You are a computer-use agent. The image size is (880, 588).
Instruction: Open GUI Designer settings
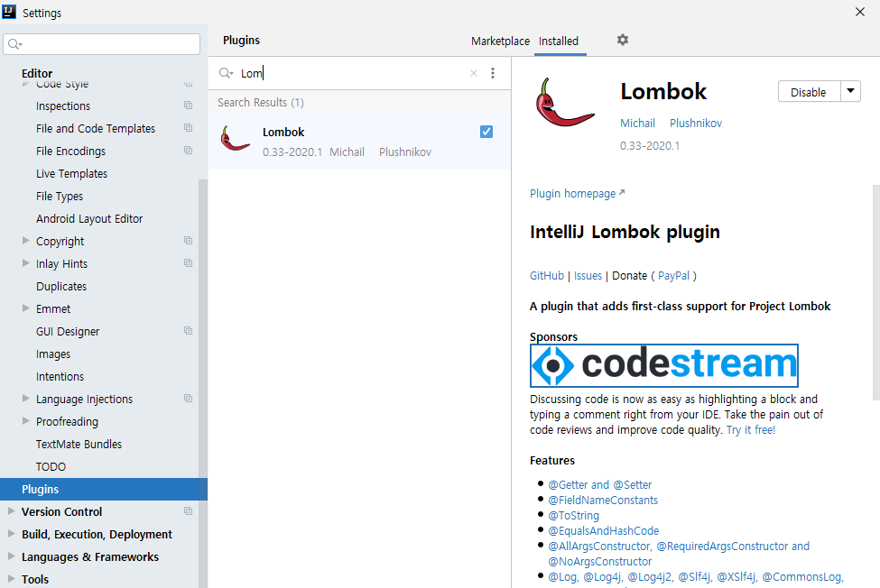pos(68,331)
